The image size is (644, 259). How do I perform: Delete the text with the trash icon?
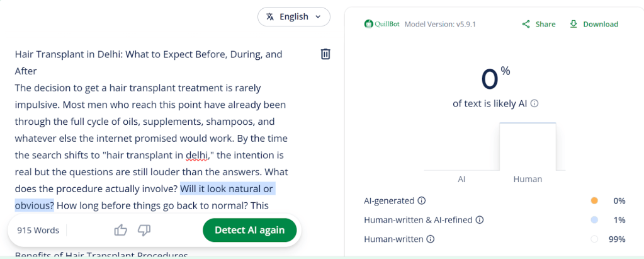pos(325,54)
